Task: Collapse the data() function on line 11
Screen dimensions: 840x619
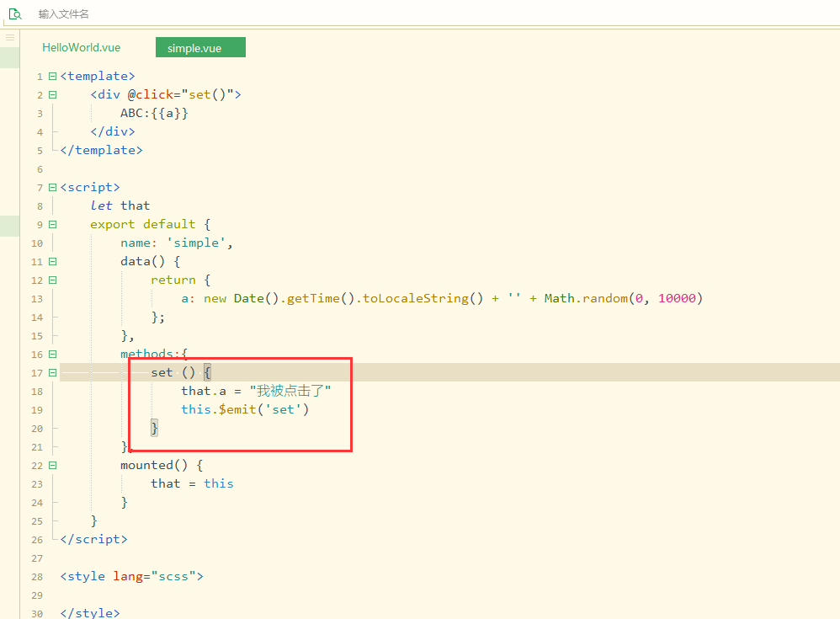Action: 52,262
